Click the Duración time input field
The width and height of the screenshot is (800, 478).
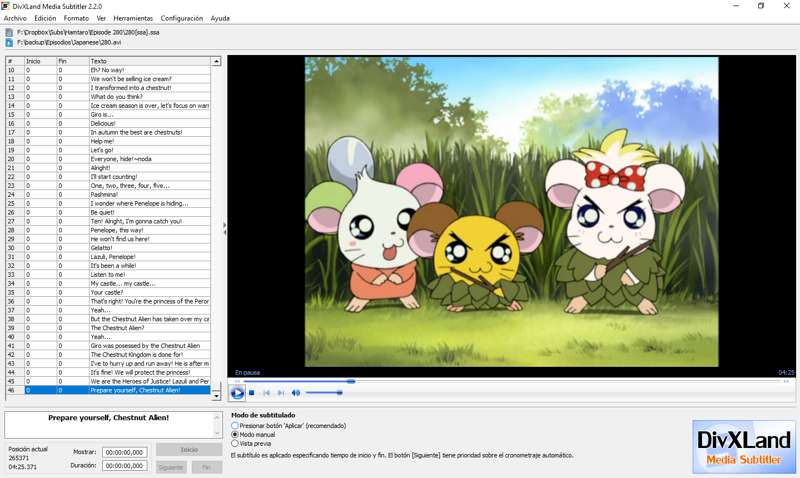[125, 466]
